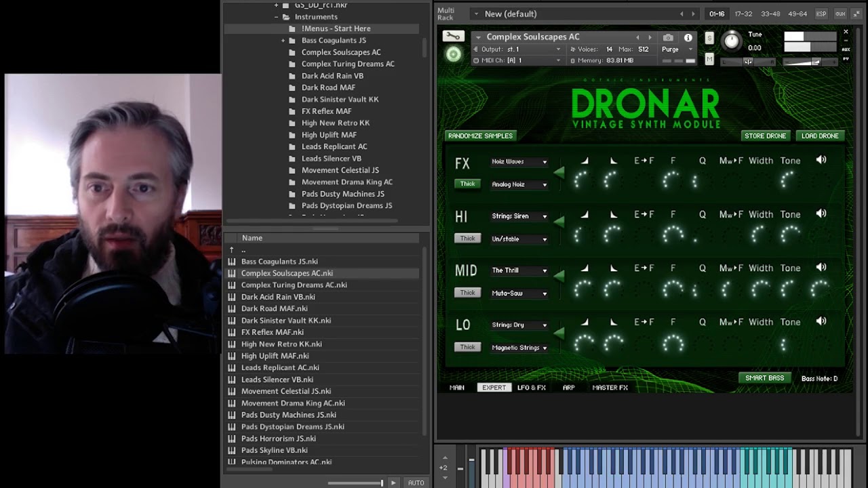The width and height of the screenshot is (868, 488).
Task: Open the !Menus - Start Here folder
Action: coord(336,28)
